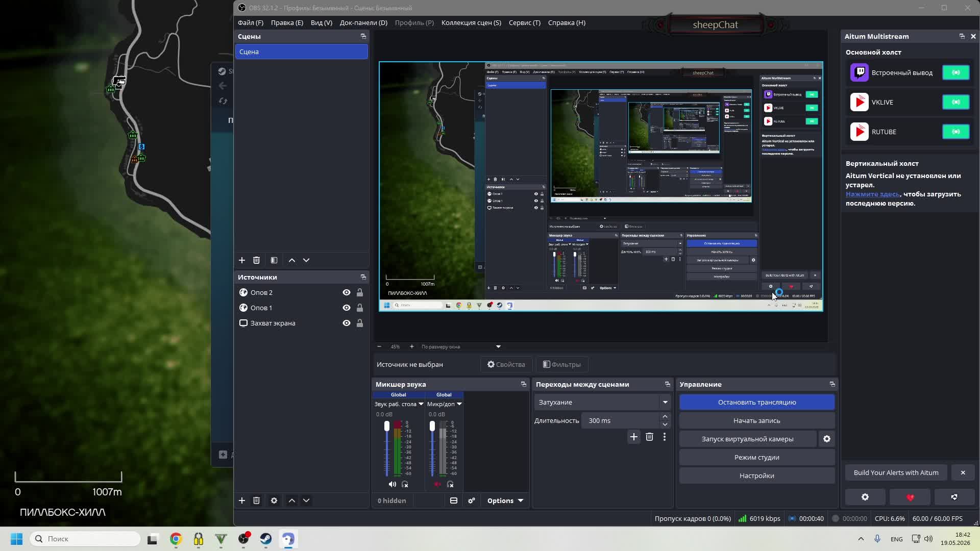Undock the scene transitions panel
Image resolution: width=980 pixels, height=551 pixels.
point(668,384)
